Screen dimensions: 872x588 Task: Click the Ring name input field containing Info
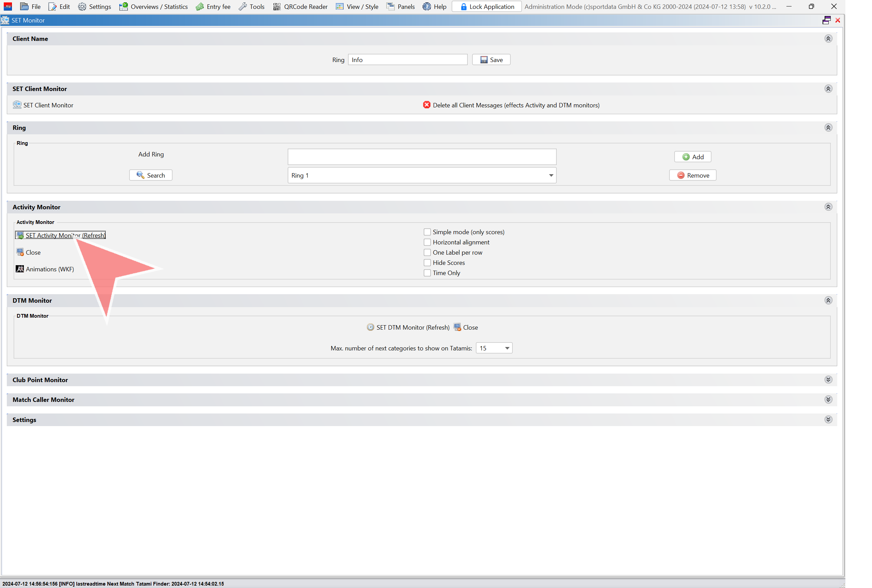click(x=407, y=60)
